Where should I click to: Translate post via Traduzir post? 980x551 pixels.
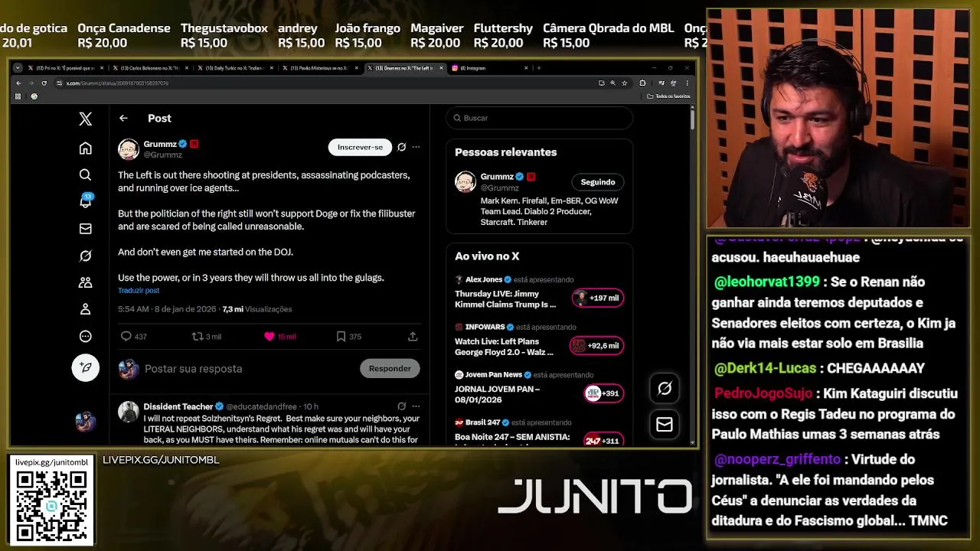[139, 291]
